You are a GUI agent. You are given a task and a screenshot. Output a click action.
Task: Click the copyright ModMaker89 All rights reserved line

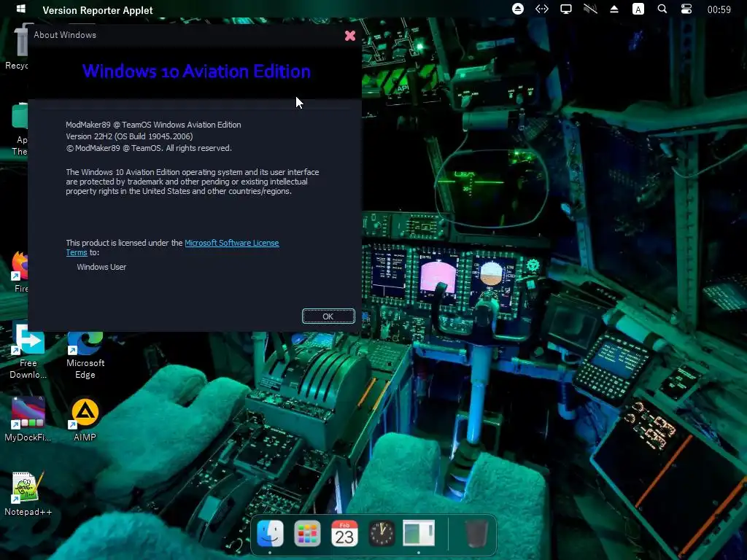pos(149,148)
